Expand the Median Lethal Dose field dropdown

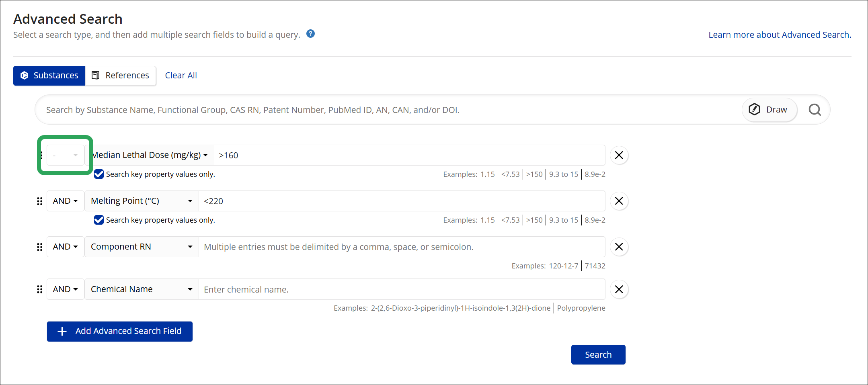click(150, 155)
